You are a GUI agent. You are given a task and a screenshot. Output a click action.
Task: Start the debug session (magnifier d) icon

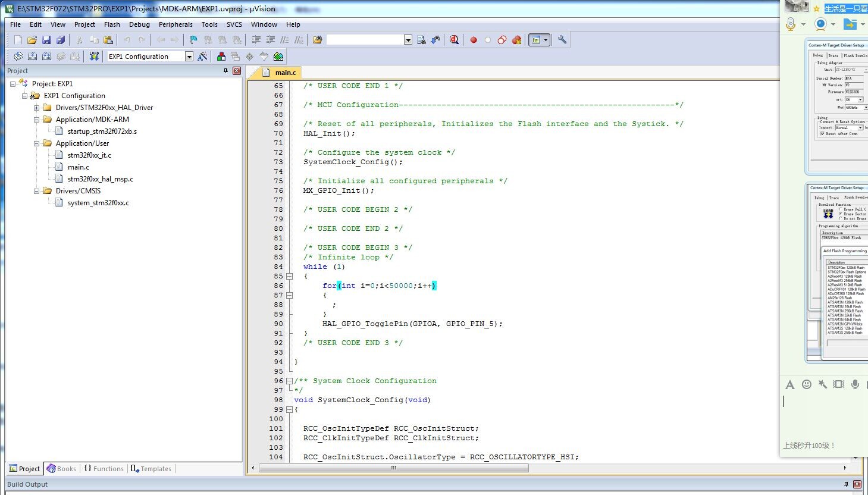(x=454, y=40)
